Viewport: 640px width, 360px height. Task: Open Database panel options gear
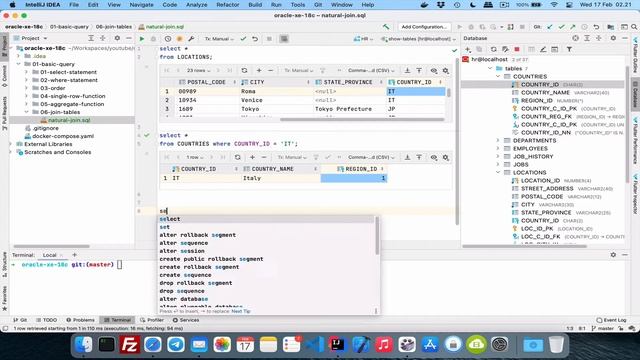click(613, 38)
